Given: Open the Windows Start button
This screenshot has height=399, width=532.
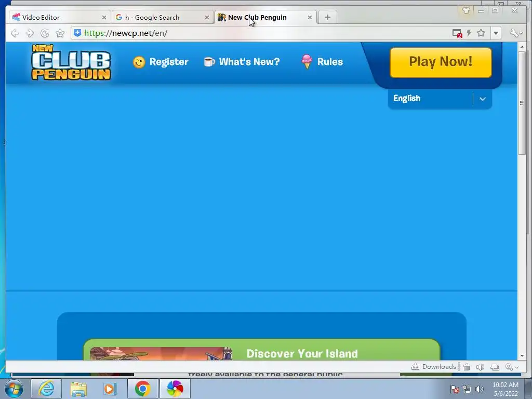Looking at the screenshot, I should point(14,389).
